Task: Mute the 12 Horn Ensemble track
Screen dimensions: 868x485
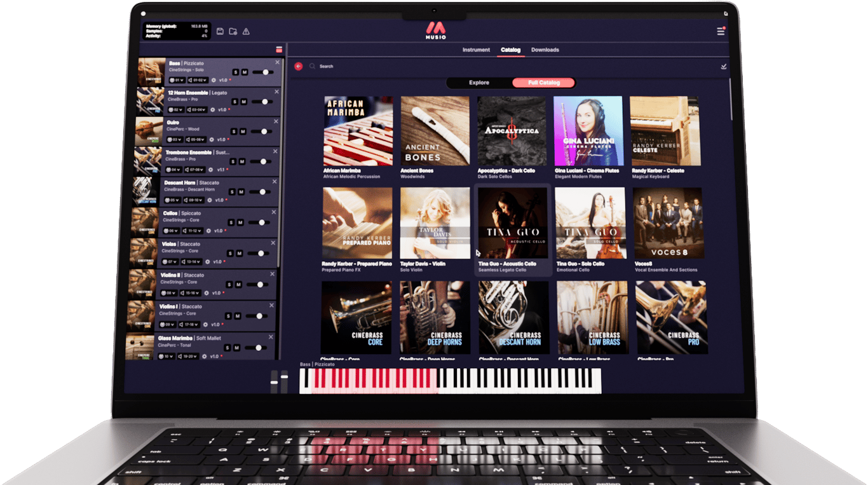Action: point(243,102)
